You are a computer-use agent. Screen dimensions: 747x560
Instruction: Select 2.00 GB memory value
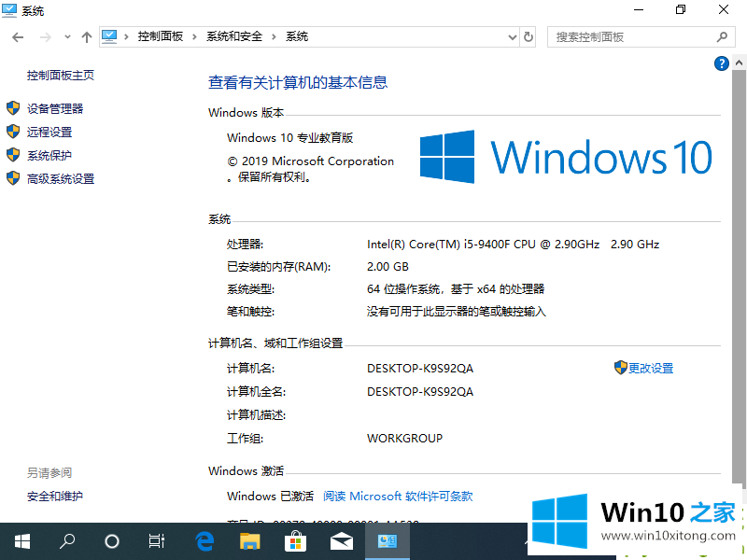(x=388, y=267)
